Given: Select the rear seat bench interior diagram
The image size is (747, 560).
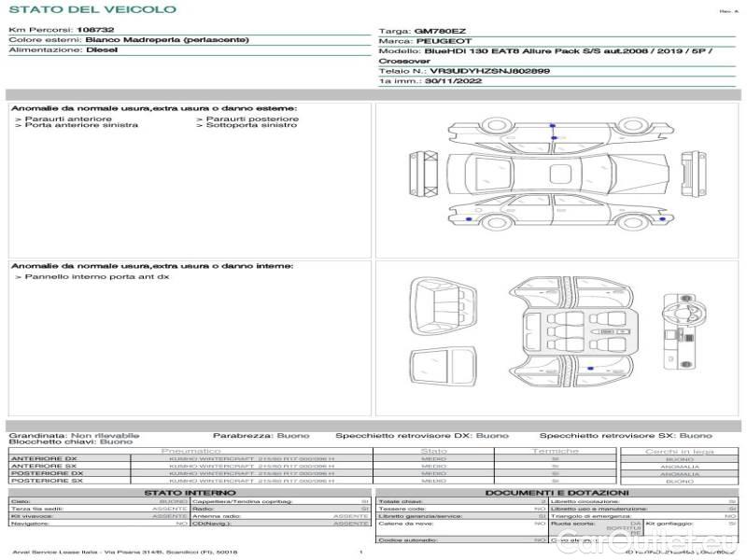Looking at the screenshot, I should tap(441, 305).
